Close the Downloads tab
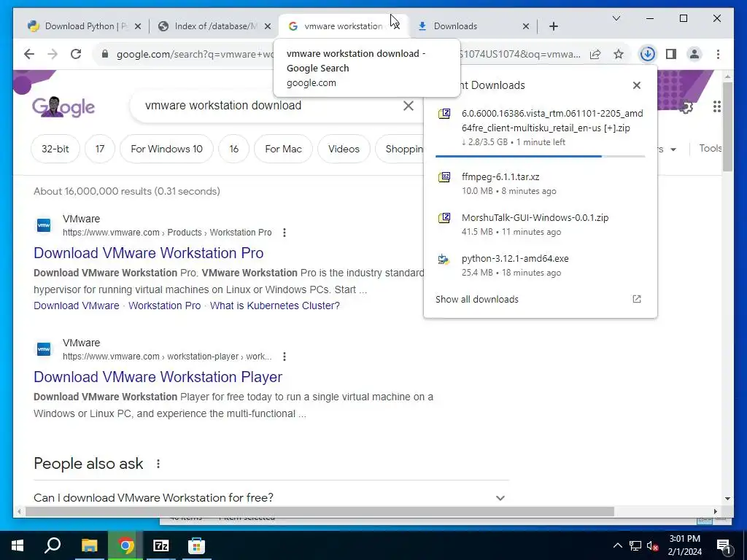 [526, 27]
